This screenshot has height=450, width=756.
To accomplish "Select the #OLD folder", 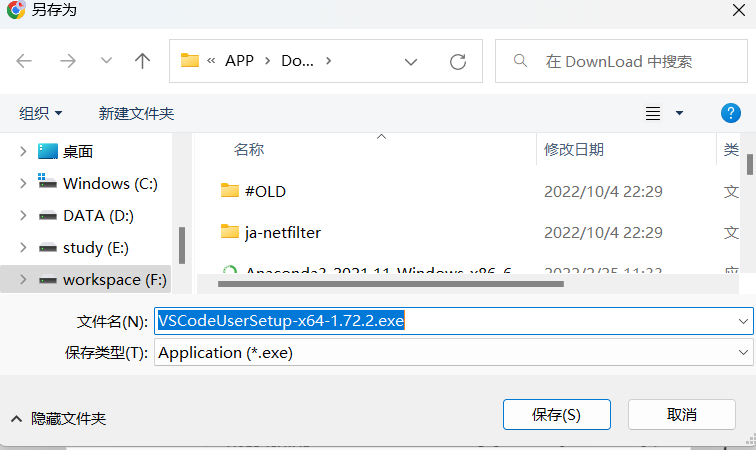I will [x=265, y=191].
